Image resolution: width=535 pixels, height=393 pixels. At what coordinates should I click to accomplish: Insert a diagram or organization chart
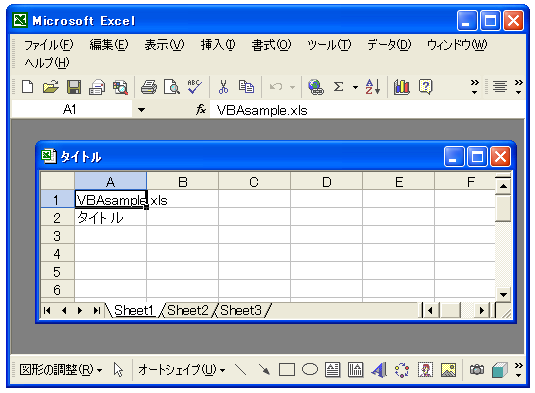pos(402,370)
